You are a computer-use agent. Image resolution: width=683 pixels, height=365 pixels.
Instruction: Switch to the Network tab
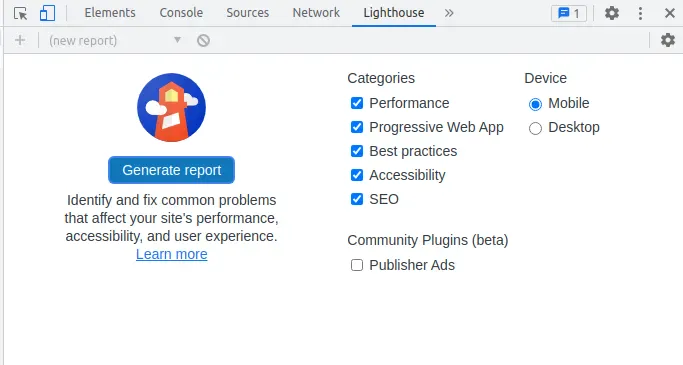[x=316, y=13]
